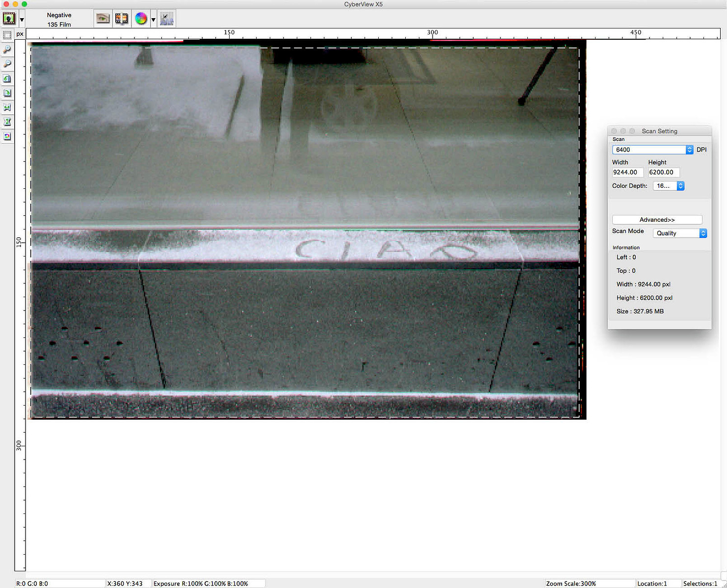Rotate image left with green arrow icon
The width and height of the screenshot is (727, 588).
point(7,78)
